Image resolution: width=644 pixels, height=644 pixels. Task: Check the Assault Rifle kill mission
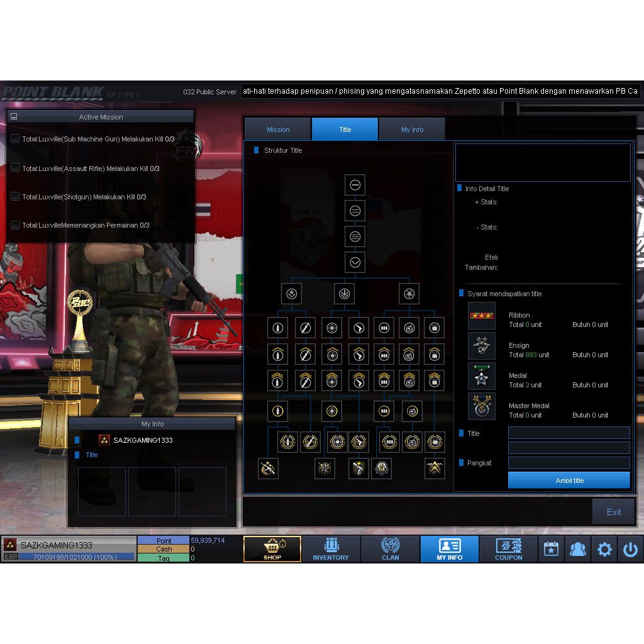(x=15, y=168)
